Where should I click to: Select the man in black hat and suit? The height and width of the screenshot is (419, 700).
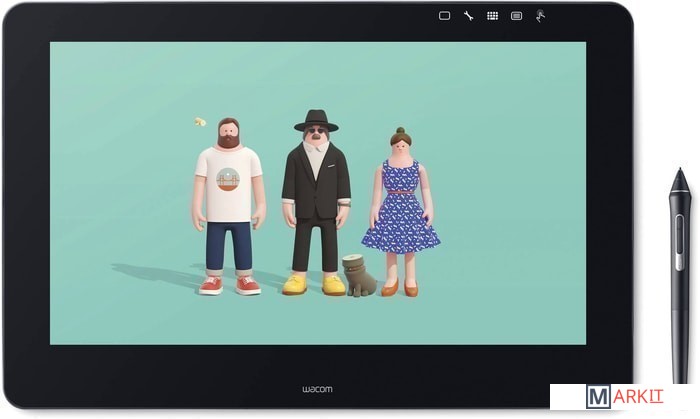point(315,200)
